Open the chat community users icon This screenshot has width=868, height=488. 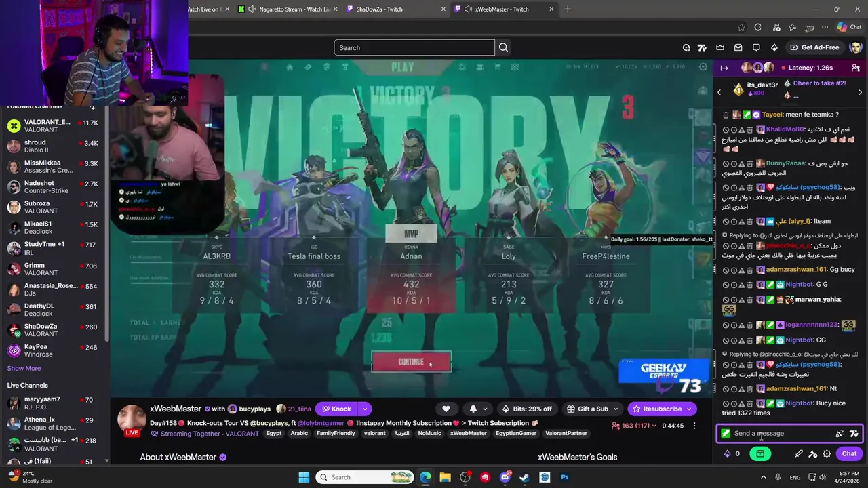click(856, 68)
